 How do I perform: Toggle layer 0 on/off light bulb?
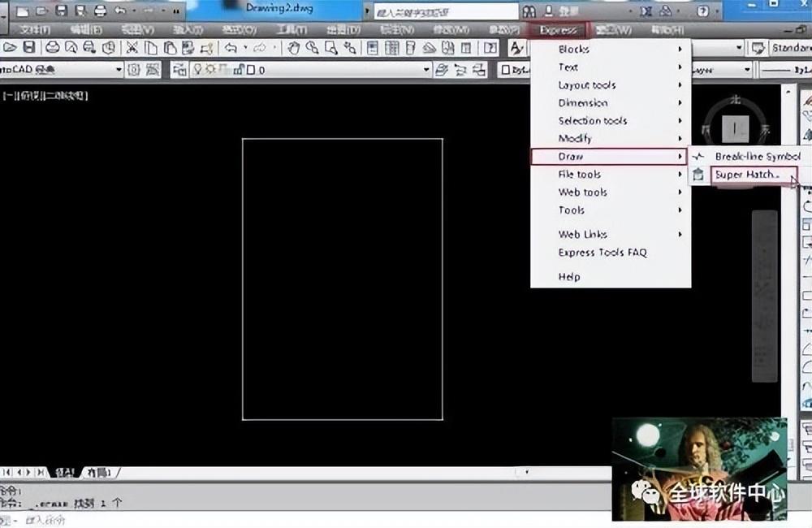click(197, 69)
